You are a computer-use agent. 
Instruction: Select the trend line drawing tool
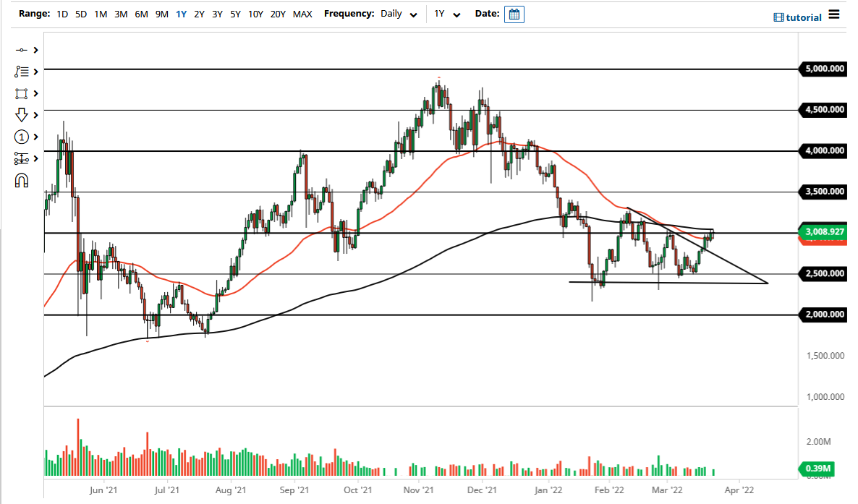pyautogui.click(x=21, y=51)
